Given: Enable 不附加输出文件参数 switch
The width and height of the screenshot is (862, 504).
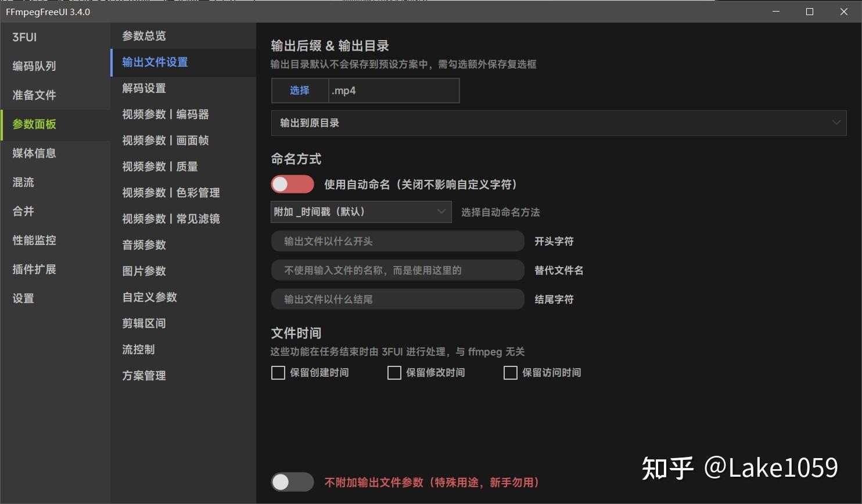Looking at the screenshot, I should point(292,482).
